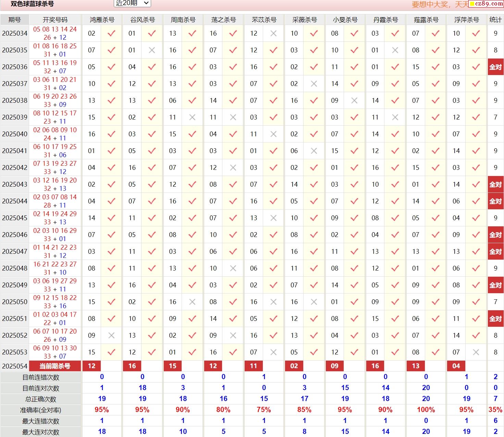Image resolution: width=504 pixels, height=437 pixels.
Task: Click the red check in 鸿雁杀号 for 2025034
Action: click(111, 33)
